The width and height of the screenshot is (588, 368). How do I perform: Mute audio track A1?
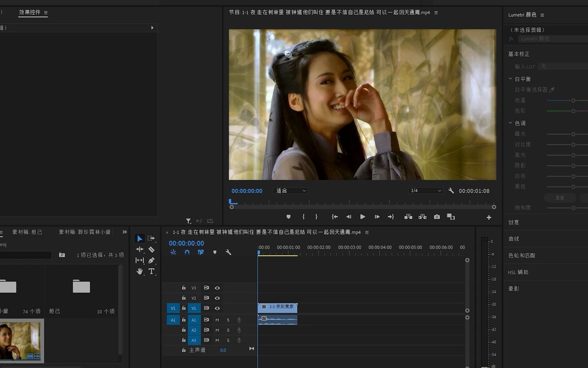tap(217, 320)
